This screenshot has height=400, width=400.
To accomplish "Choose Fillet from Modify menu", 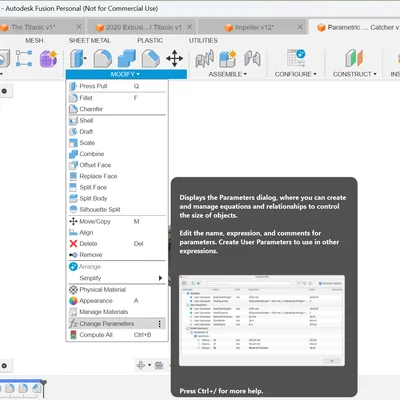I will (x=117, y=98).
